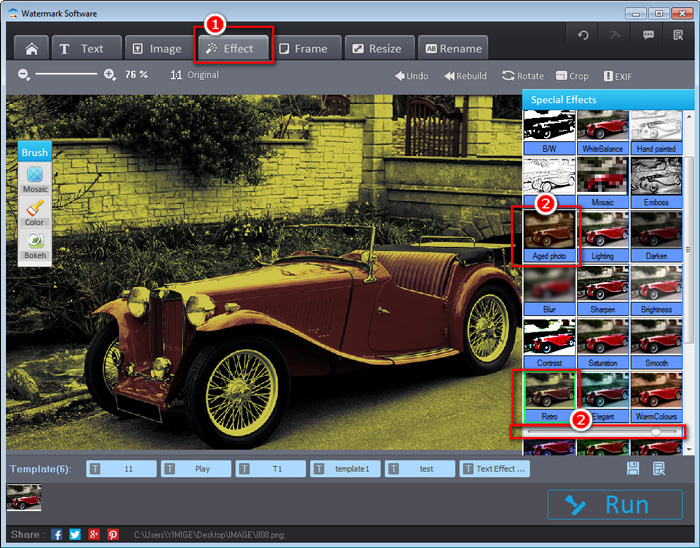The image size is (700, 548).
Task: Open the Frame tab
Action: pyautogui.click(x=305, y=48)
